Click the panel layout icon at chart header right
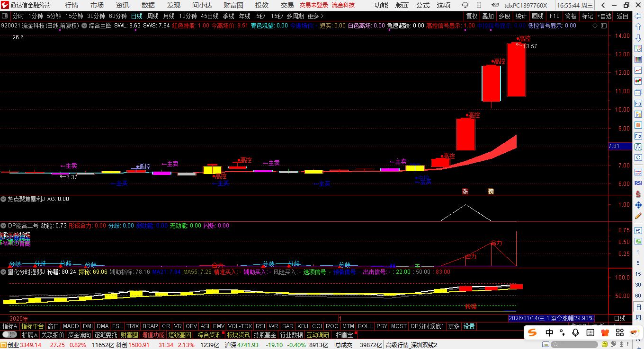 pos(603,26)
